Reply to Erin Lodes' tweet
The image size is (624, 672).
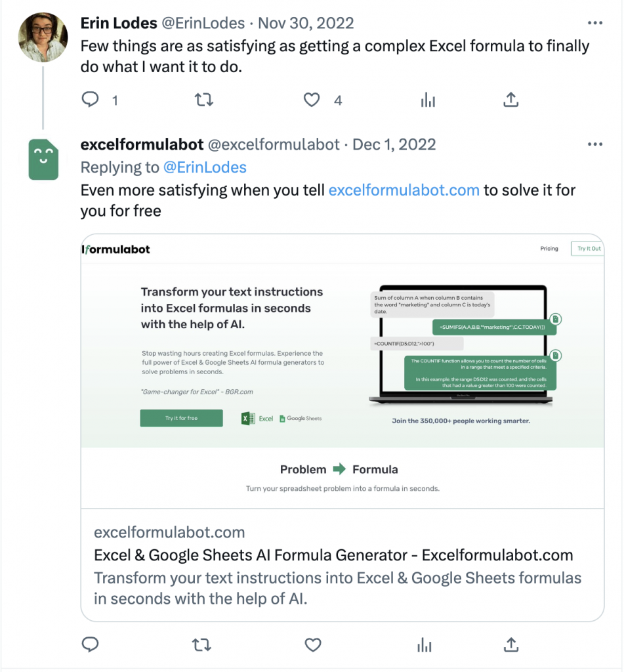click(x=90, y=100)
